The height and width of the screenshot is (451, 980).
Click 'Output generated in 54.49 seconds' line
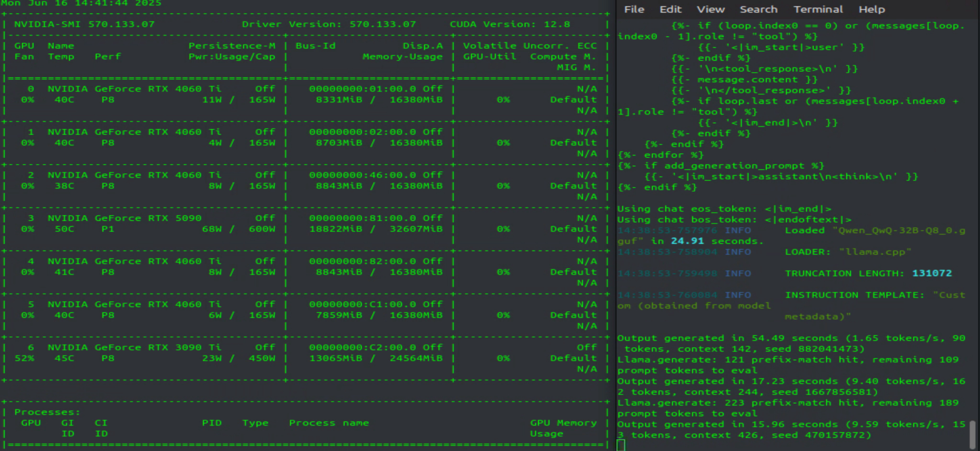[x=791, y=343]
